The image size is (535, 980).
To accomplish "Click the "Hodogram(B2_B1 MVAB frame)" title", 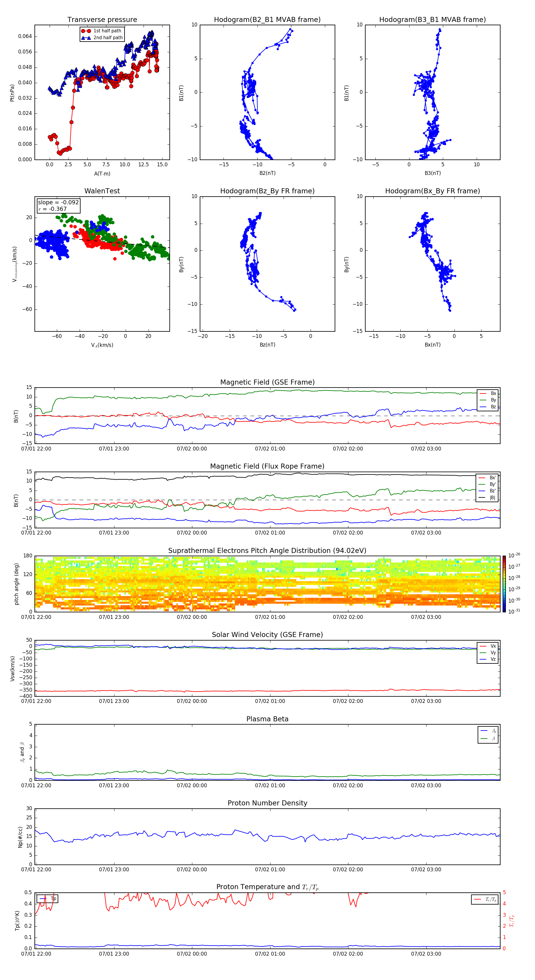I will pos(267,19).
